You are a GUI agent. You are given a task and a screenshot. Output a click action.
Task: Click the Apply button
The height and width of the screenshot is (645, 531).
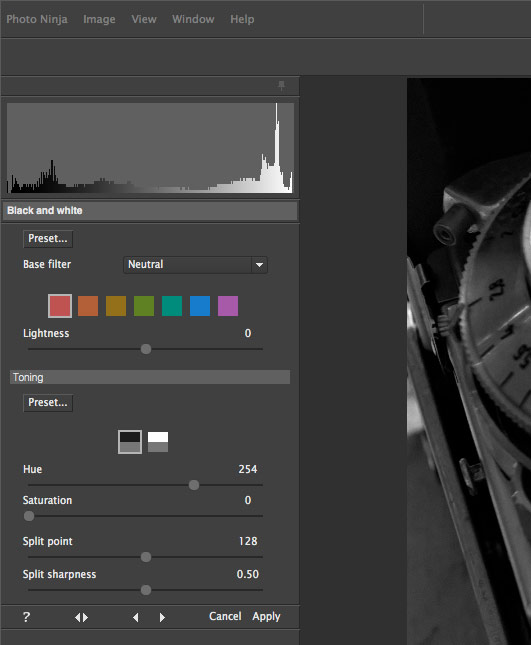[266, 616]
